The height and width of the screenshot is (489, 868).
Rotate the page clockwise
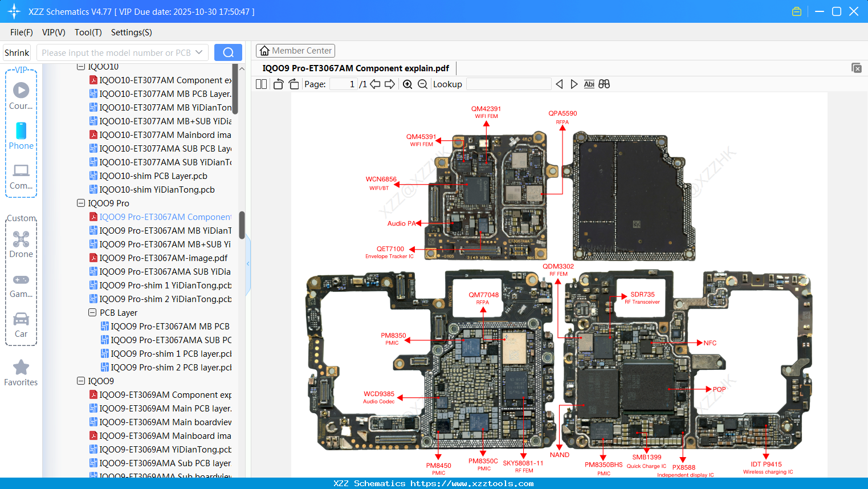[294, 84]
